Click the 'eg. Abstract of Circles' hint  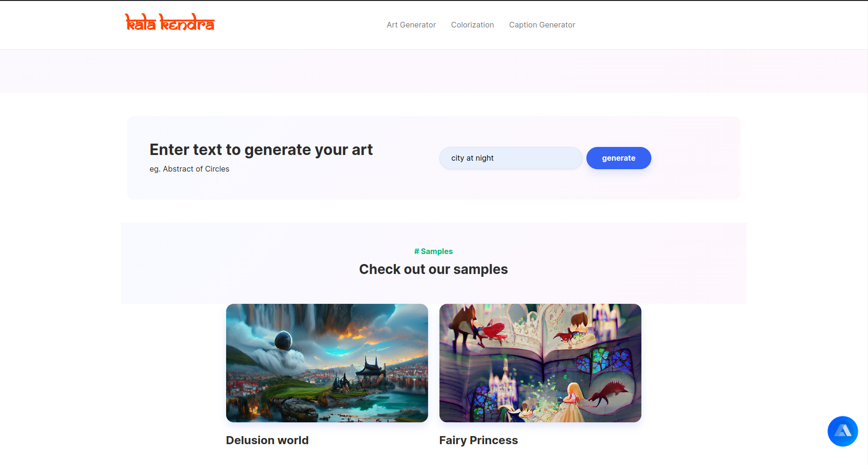point(189,169)
